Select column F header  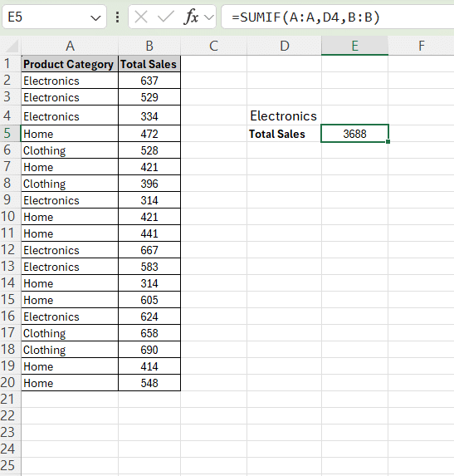pos(422,47)
